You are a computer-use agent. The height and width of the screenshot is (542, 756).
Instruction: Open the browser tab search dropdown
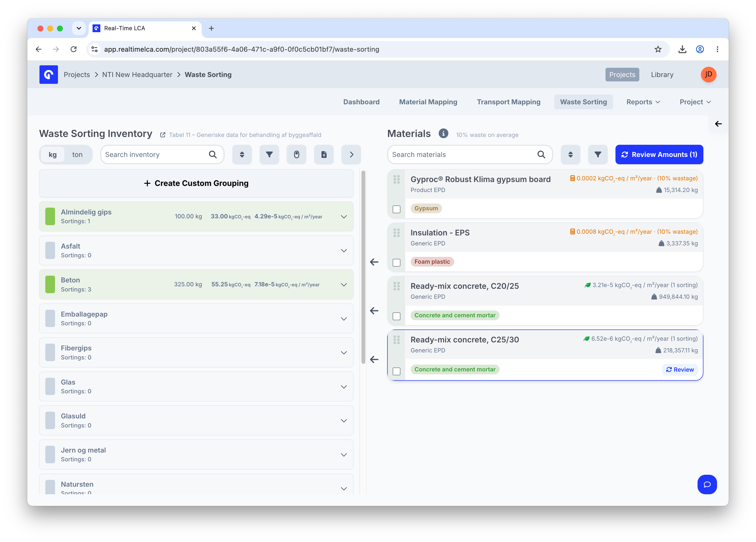[x=79, y=28]
